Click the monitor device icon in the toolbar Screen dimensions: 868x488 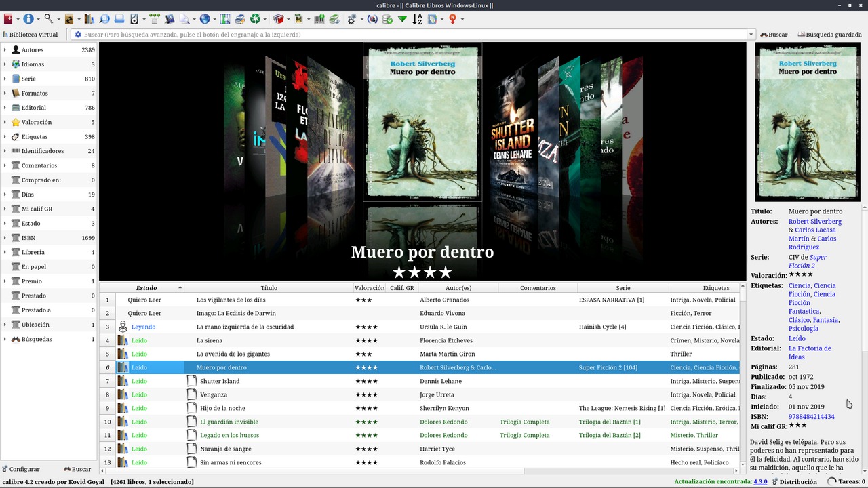(x=119, y=19)
